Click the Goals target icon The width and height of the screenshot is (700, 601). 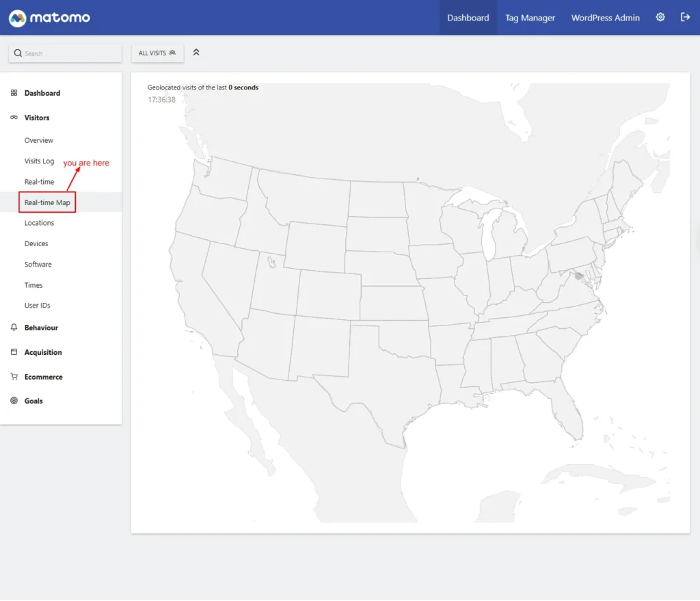click(14, 401)
